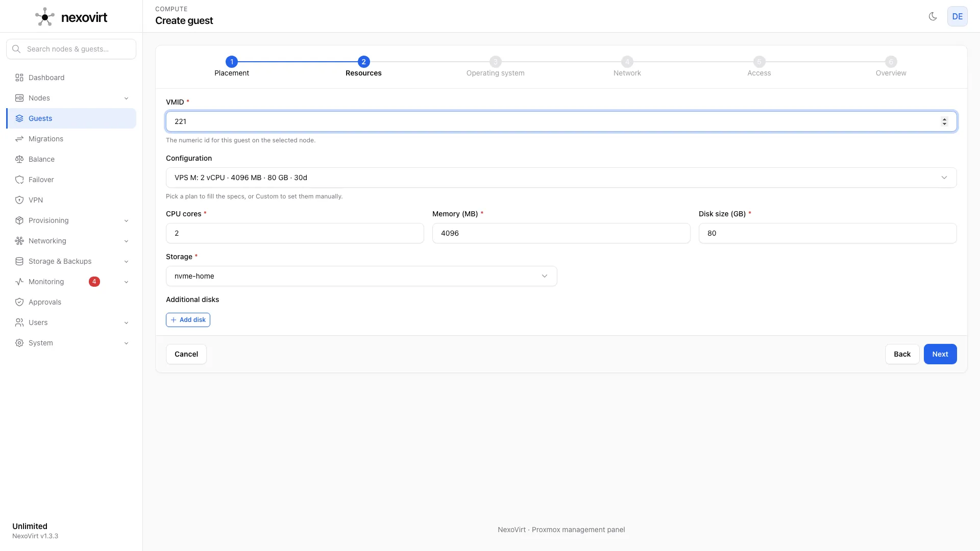Click the Nodes server icon
Image resolution: width=980 pixels, height=551 pixels.
[x=19, y=98]
